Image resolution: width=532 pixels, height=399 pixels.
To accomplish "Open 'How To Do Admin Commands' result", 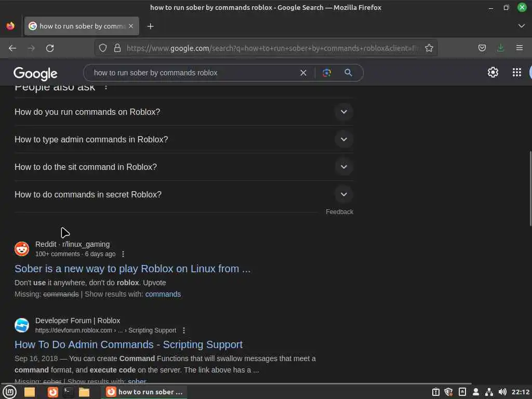I will coord(128,345).
